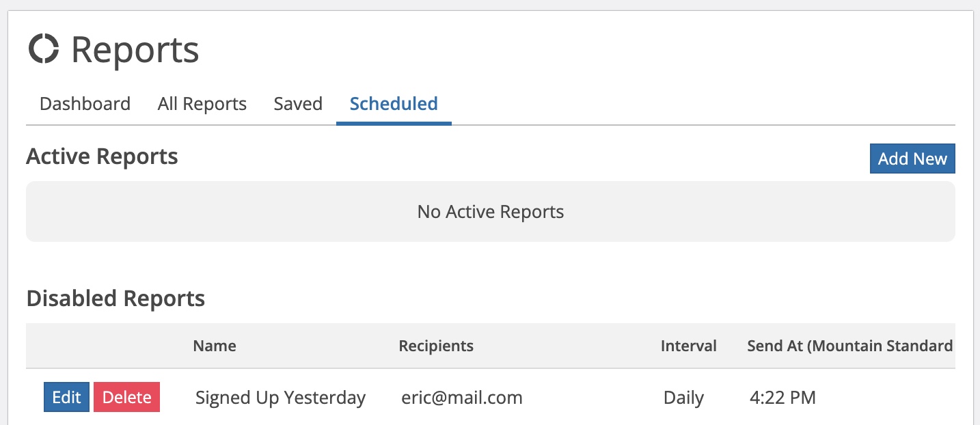Screen dimensions: 980x425
Task: Click the Daily interval value
Action: [x=683, y=398]
